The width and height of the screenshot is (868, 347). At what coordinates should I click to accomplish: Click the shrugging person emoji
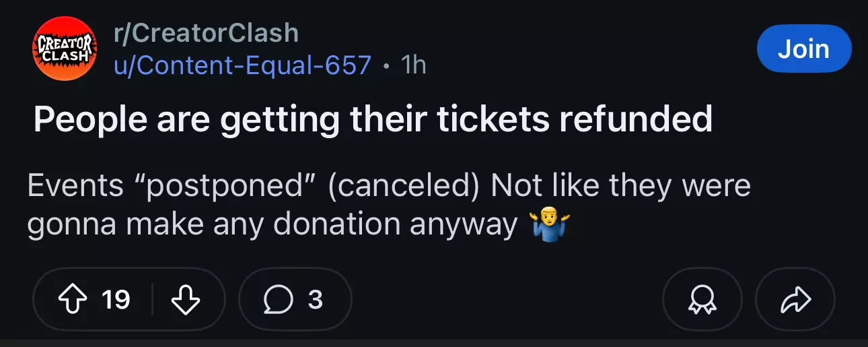pos(545,225)
